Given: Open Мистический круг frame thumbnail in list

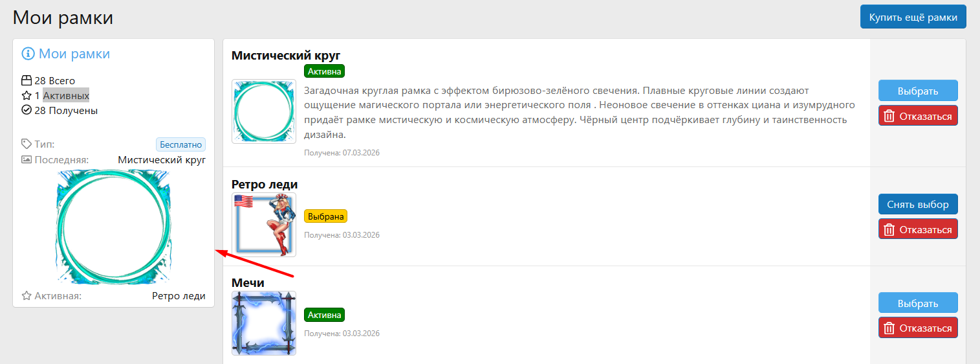Looking at the screenshot, I should tap(264, 111).
